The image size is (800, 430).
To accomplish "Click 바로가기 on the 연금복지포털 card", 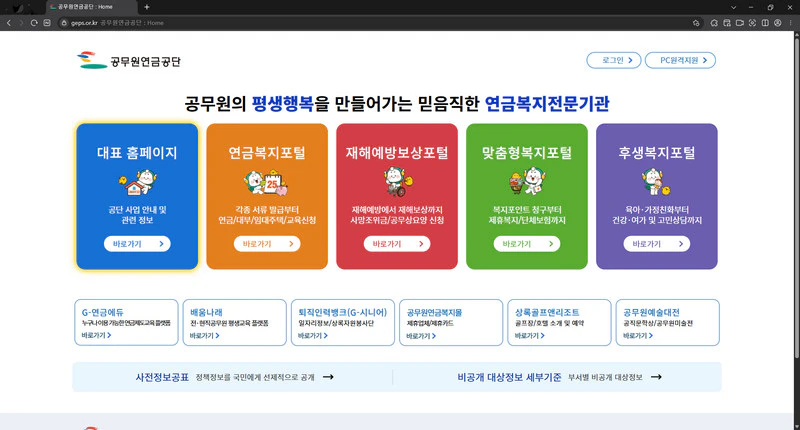I will tap(267, 244).
